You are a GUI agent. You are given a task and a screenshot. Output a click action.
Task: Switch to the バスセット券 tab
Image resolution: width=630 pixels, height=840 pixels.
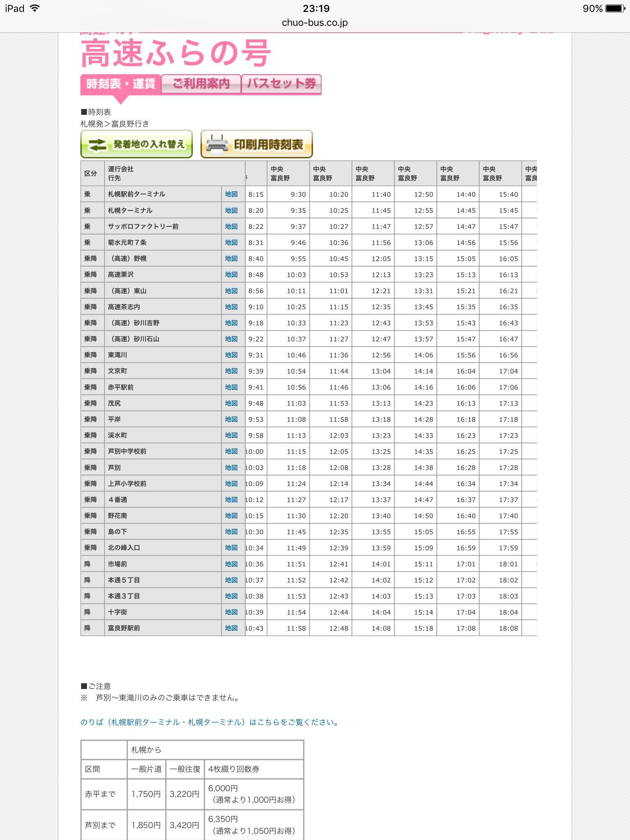pyautogui.click(x=281, y=84)
